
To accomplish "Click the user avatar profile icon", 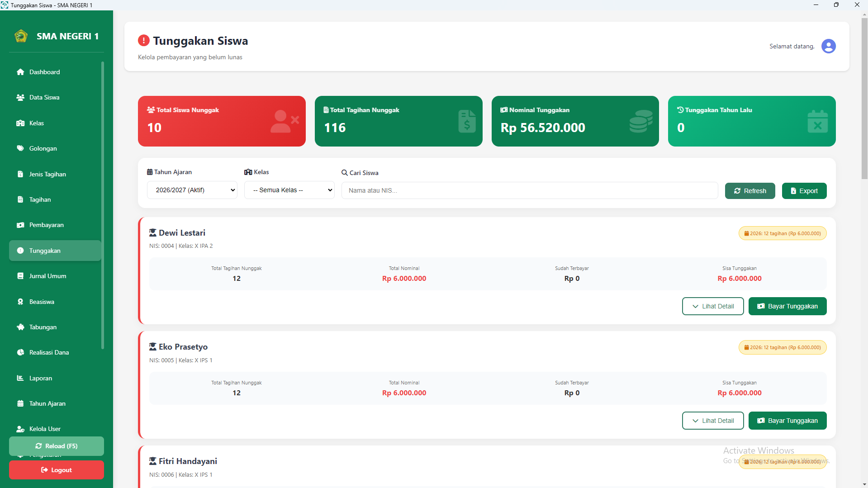I will (x=828, y=46).
